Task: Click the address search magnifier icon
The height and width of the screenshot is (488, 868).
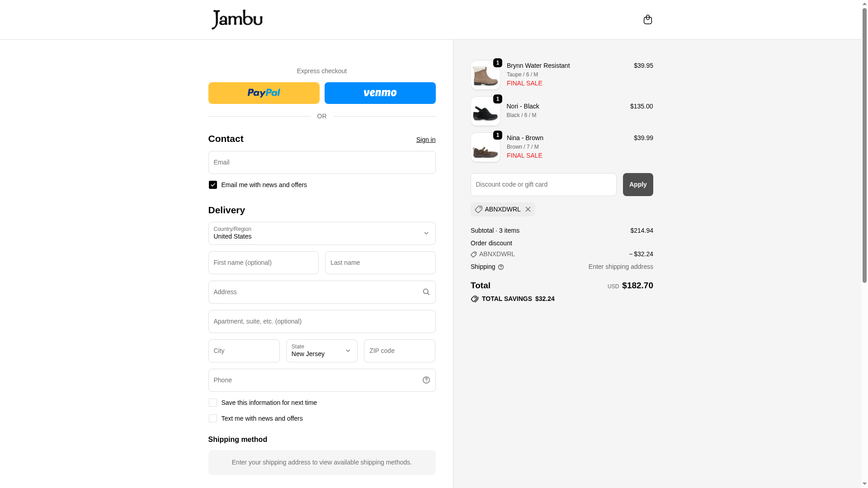Action: coord(426,292)
